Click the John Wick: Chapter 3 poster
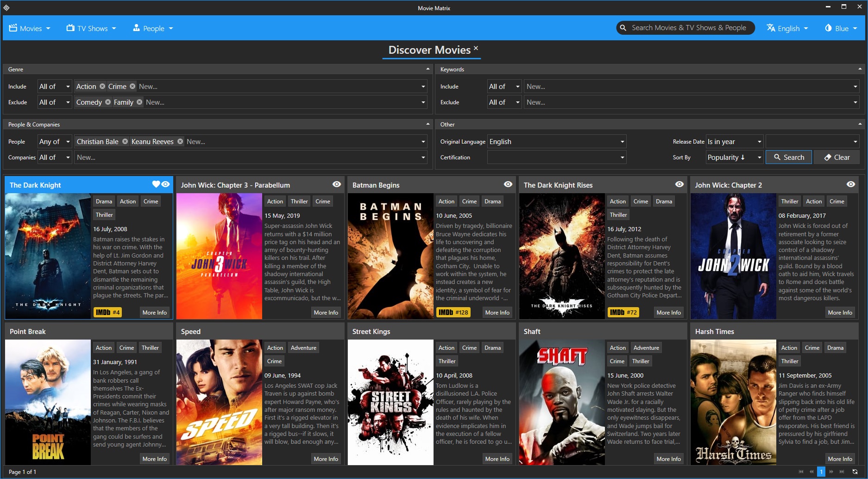Screen dimensions: 868x479 (219, 256)
